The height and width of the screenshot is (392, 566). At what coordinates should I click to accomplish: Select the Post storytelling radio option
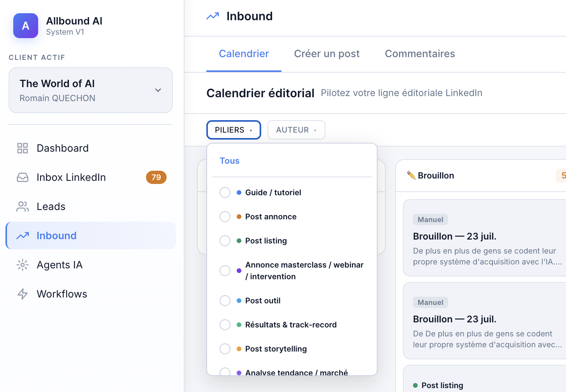[x=225, y=349]
